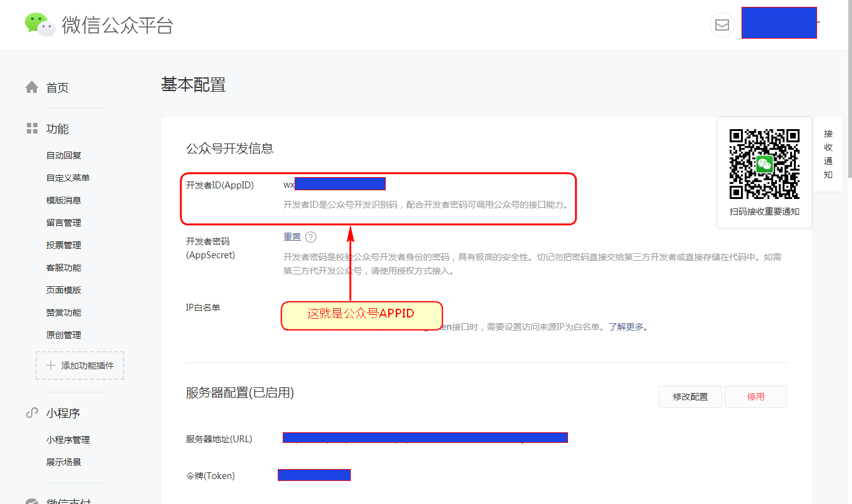Click 微信公众平台 title text
The image size is (852, 504).
tap(117, 26)
